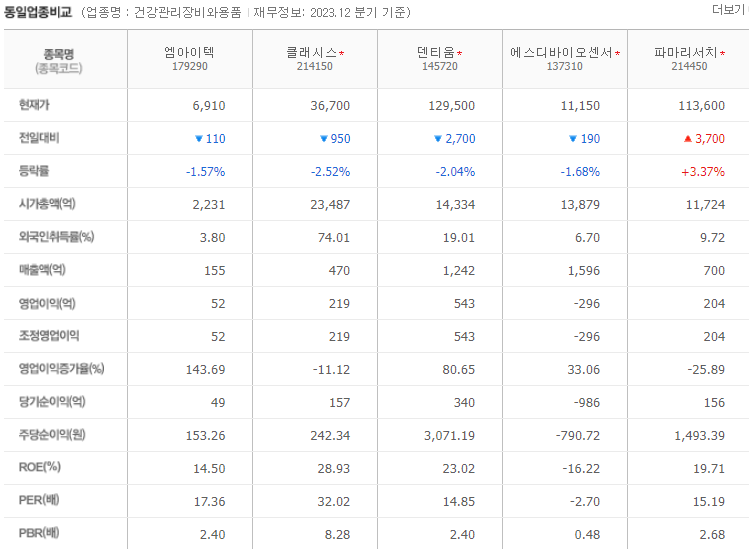
Task: Open the 엠아이텍 stock link
Action: (189, 52)
